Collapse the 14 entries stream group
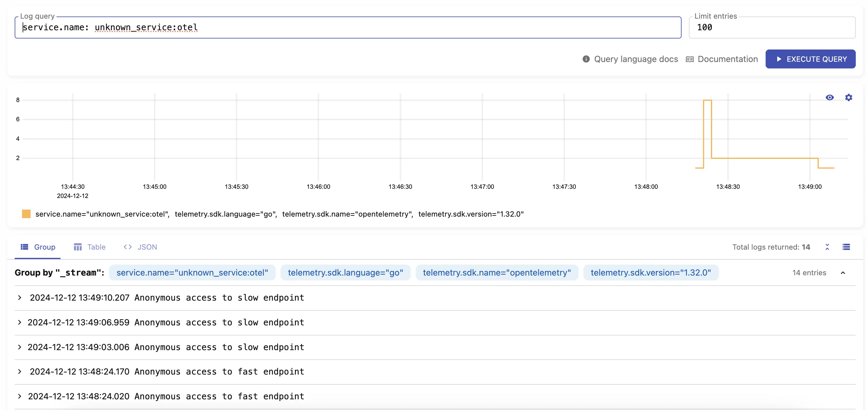Image resolution: width=868 pixels, height=410 pixels. pos(843,273)
